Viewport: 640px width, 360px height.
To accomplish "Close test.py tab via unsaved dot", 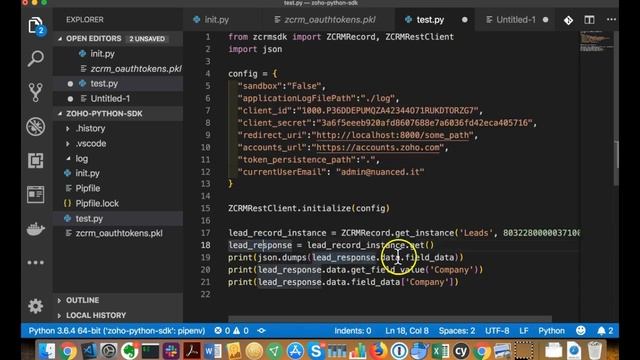I will coord(464,20).
